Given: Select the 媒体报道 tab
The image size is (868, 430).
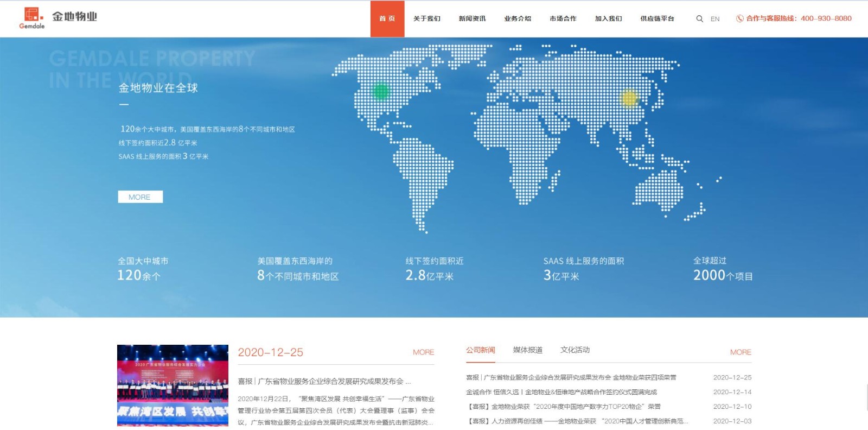Looking at the screenshot, I should [528, 350].
